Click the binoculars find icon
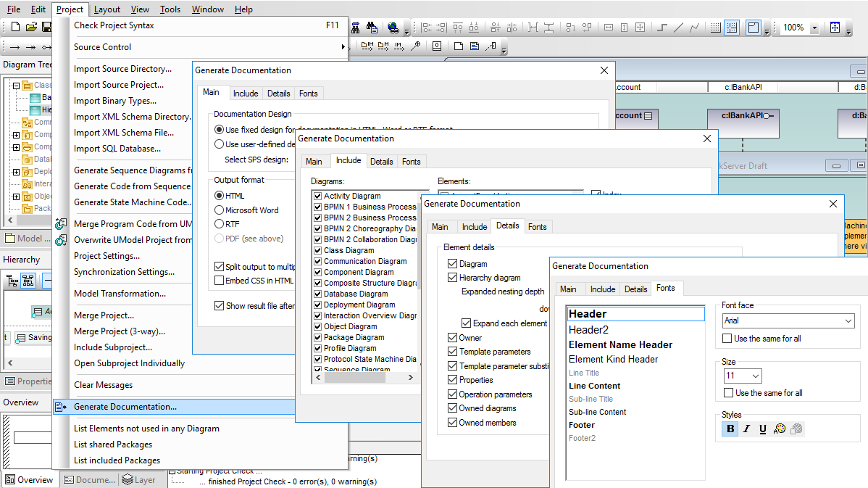 click(x=356, y=27)
